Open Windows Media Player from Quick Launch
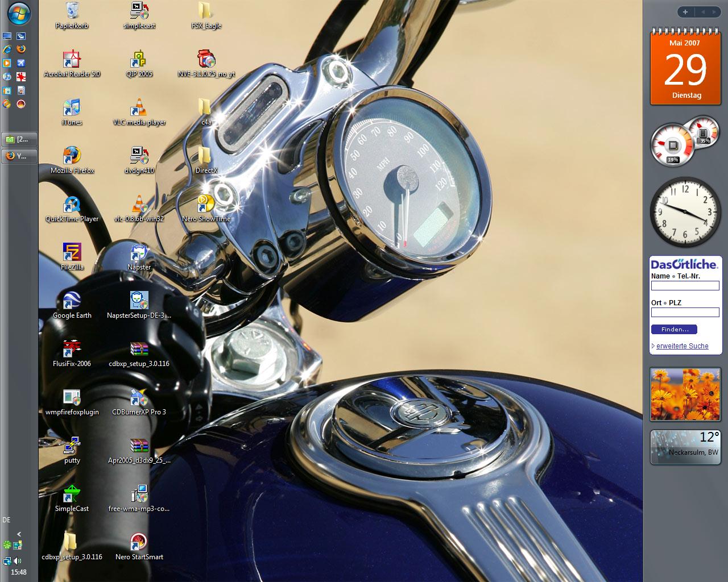The width and height of the screenshot is (728, 582). (x=7, y=63)
